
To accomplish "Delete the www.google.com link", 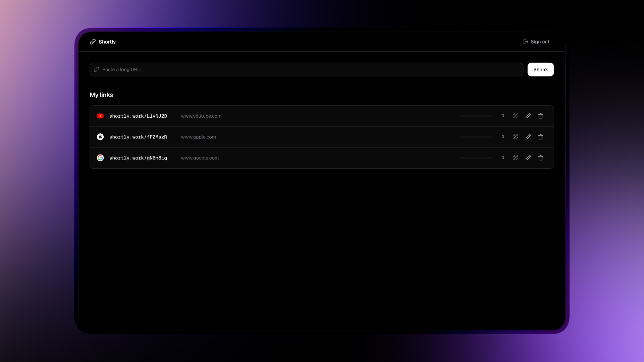I will (541, 158).
